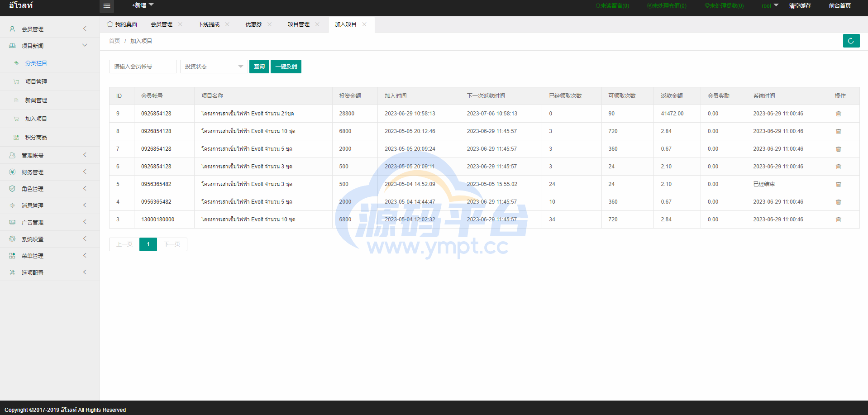This screenshot has height=415, width=868.
Task: Open the root user dropdown
Action: coord(770,6)
